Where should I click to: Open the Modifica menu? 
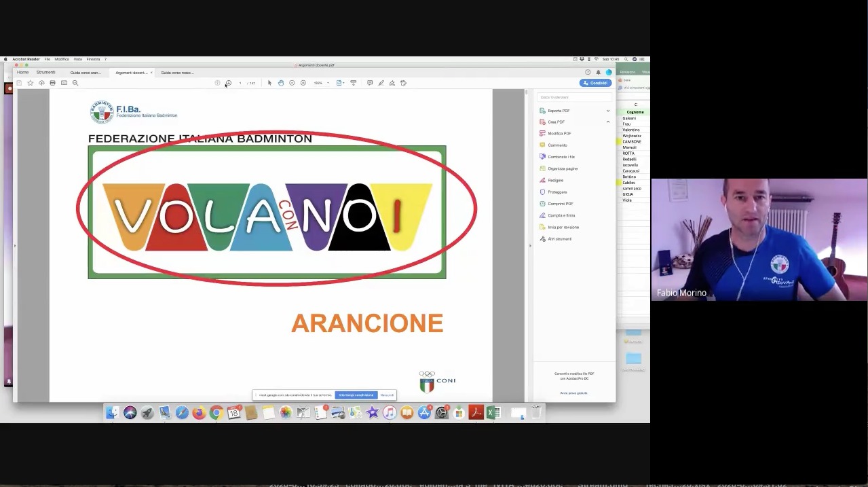tap(62, 59)
